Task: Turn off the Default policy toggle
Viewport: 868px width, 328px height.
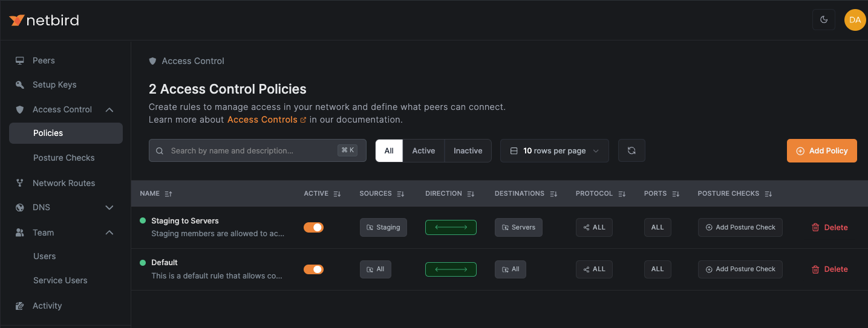Action: 313,269
